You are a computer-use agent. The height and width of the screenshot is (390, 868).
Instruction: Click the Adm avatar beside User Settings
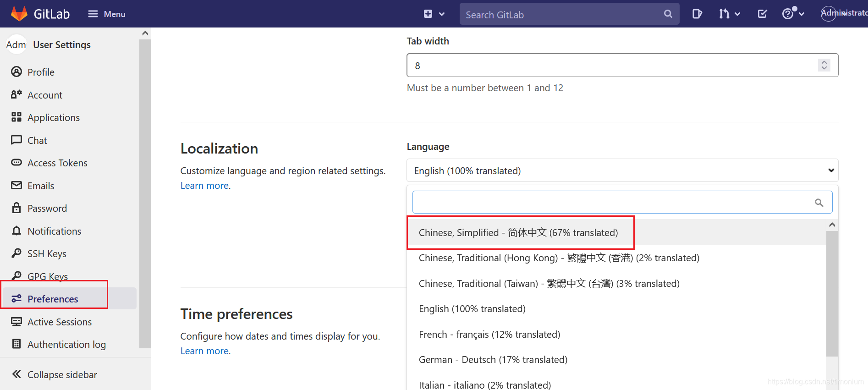point(16,44)
